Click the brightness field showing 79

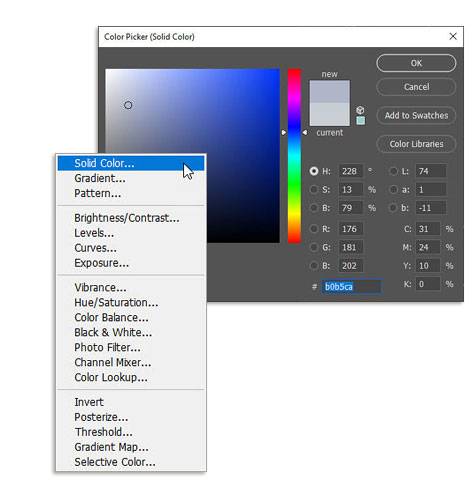[351, 208]
